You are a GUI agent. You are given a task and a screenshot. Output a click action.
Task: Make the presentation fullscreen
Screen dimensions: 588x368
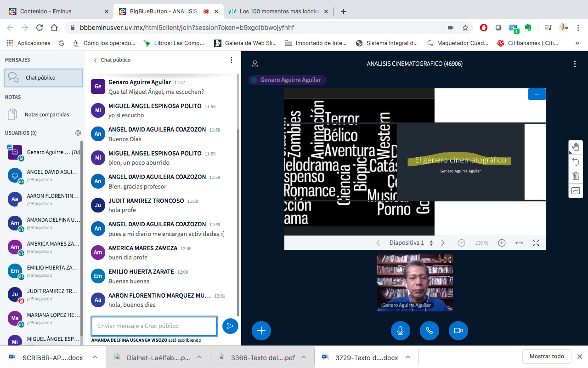coord(536,243)
